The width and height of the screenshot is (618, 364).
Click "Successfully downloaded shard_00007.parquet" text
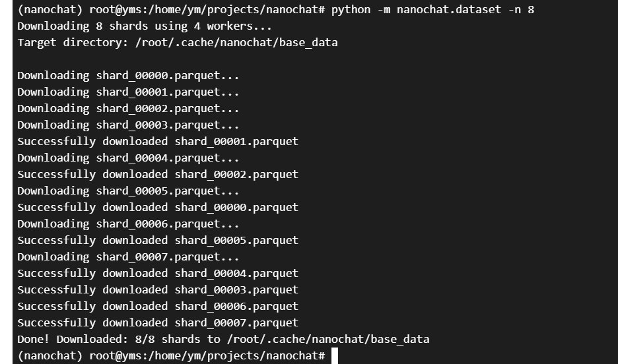158,323
